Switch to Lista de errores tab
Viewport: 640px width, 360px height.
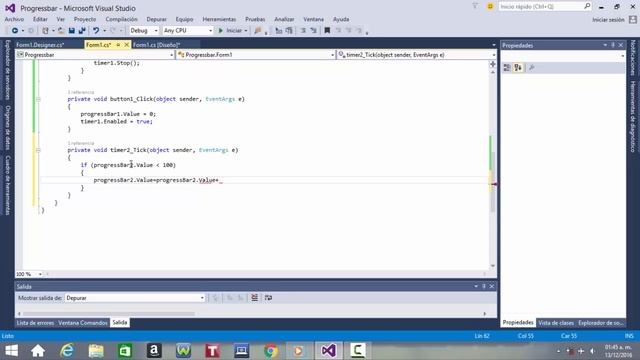click(35, 323)
